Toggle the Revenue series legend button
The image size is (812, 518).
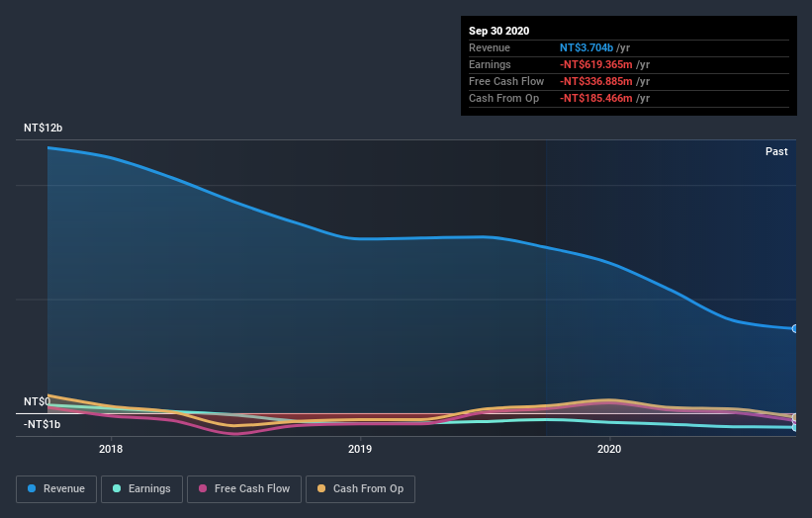(x=56, y=489)
